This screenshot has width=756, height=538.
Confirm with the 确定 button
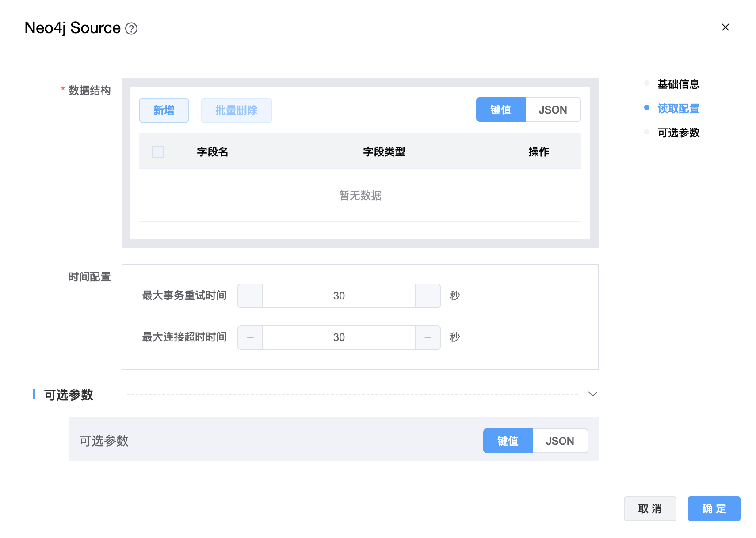[714, 509]
